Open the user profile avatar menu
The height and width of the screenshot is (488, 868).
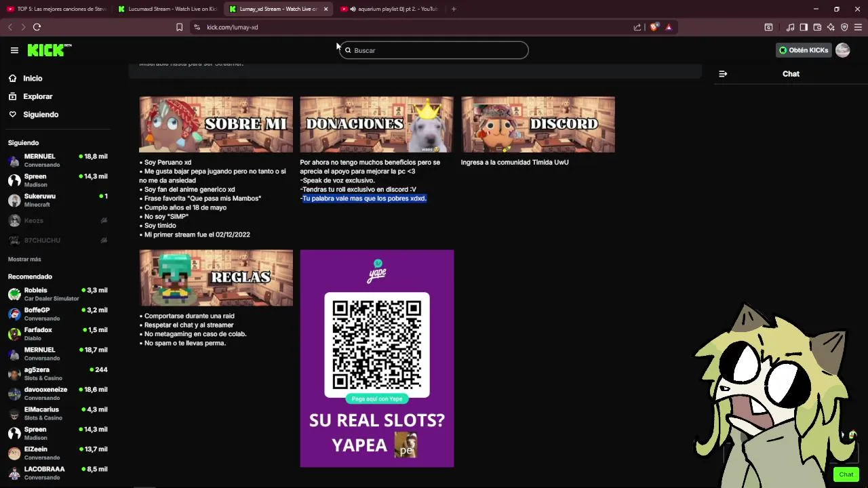click(x=842, y=50)
